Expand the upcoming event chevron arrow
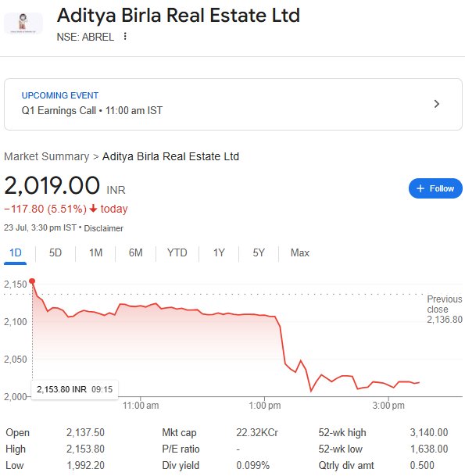 437,104
